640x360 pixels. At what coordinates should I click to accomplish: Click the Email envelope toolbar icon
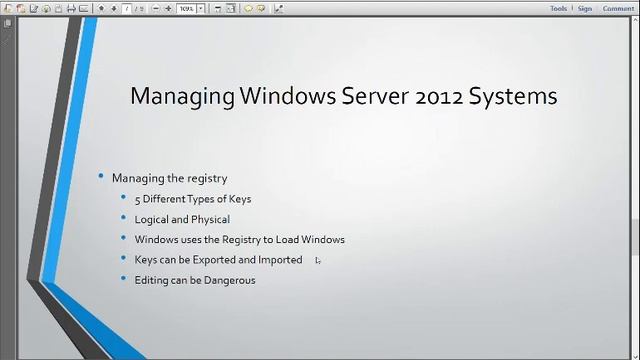click(84, 8)
